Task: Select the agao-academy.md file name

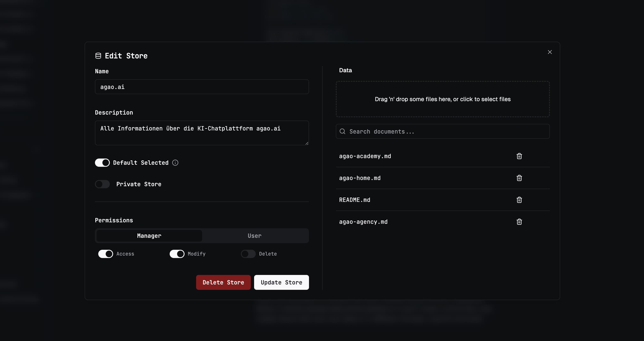Action: pyautogui.click(x=365, y=156)
